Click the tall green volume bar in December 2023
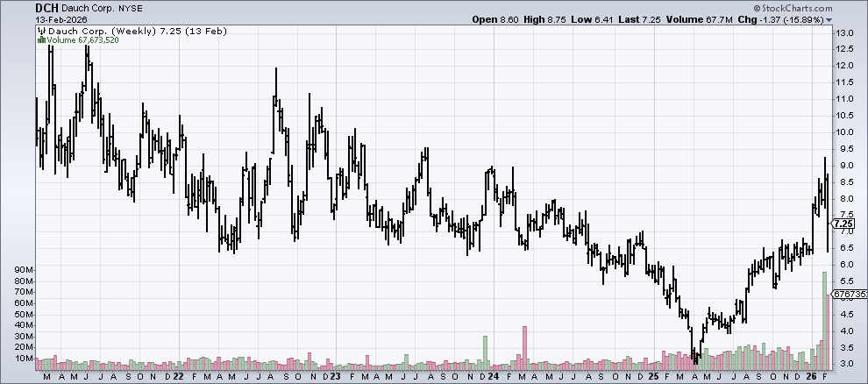Viewport: 868px width, 384px height. pos(485,353)
